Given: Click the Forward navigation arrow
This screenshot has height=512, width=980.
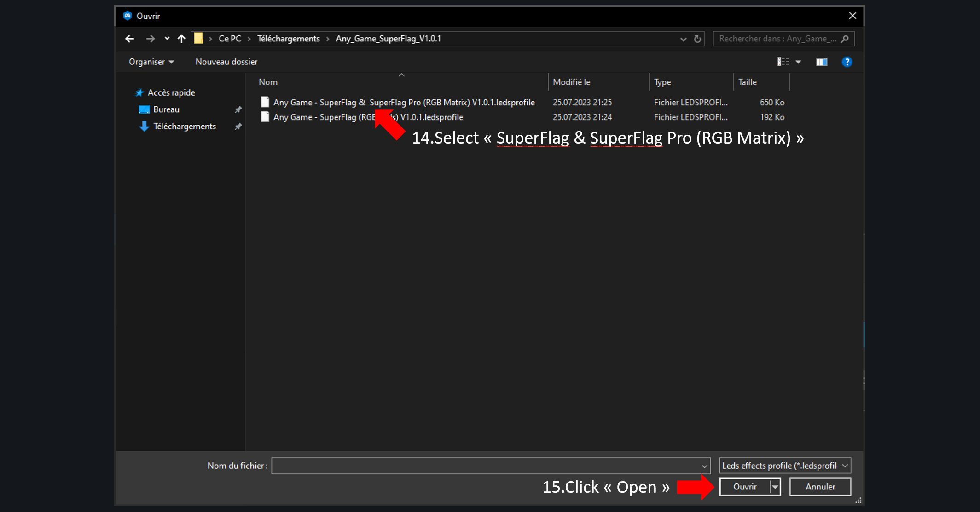Looking at the screenshot, I should click(151, 39).
